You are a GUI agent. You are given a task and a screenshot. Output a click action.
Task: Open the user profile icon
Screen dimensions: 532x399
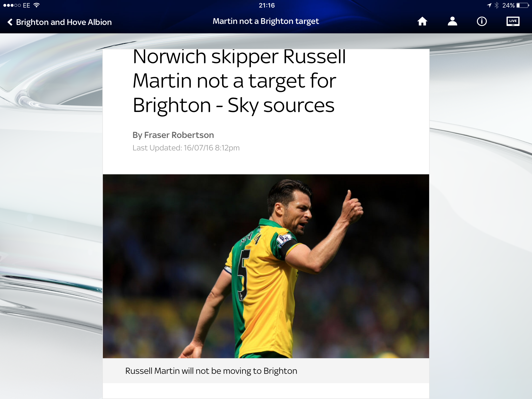click(x=452, y=21)
